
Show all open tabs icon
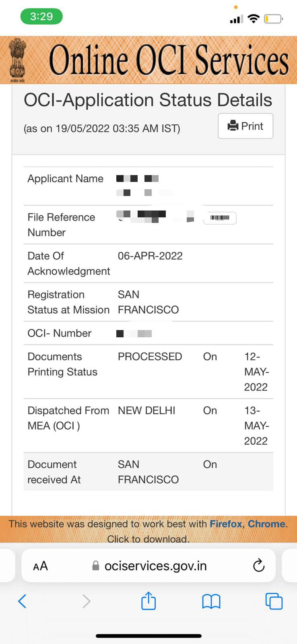coord(274,601)
